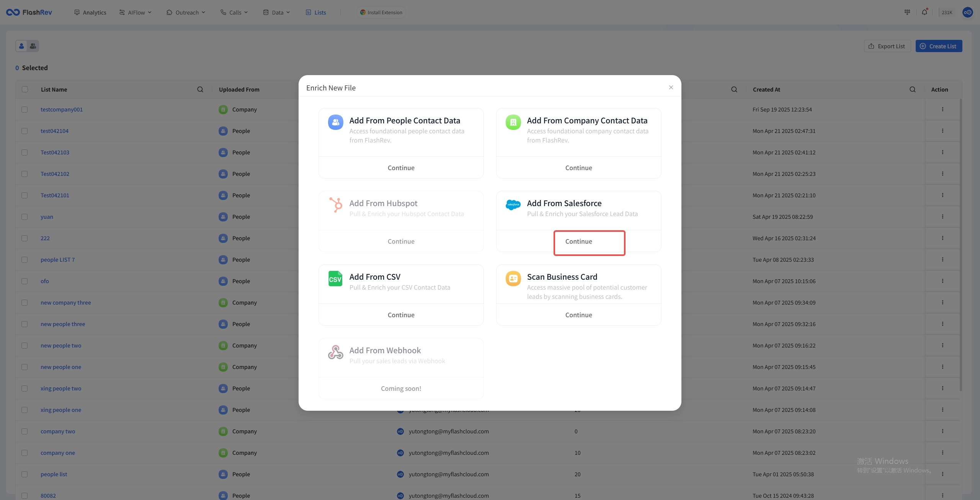
Task: Switch to the single-person list view icon
Action: point(21,46)
